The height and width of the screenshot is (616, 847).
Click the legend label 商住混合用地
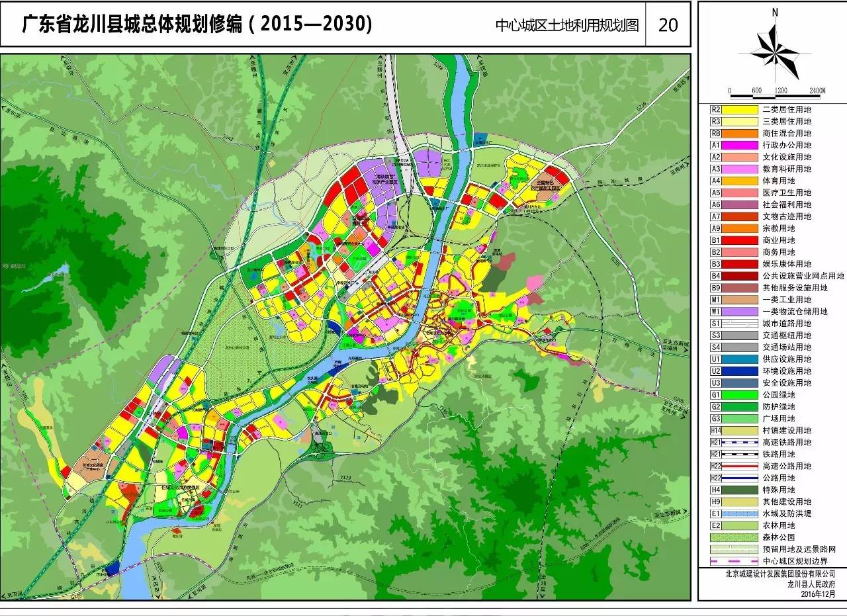(787, 134)
